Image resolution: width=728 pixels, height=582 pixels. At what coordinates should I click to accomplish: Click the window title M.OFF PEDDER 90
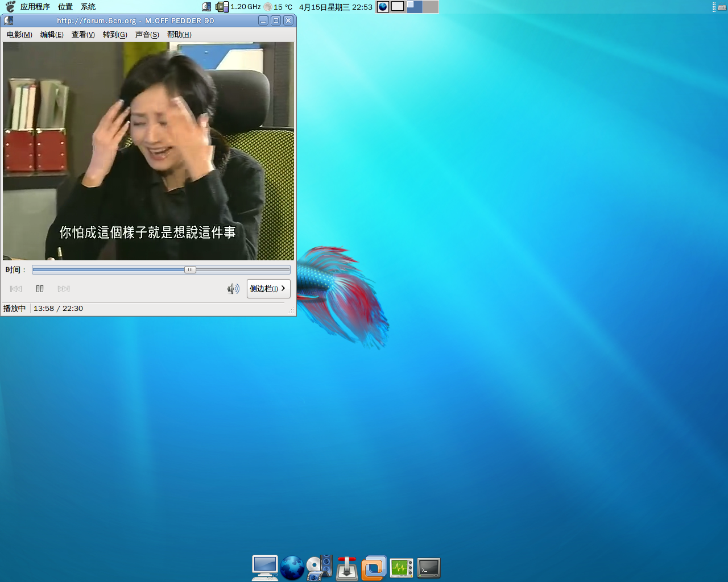180,20
